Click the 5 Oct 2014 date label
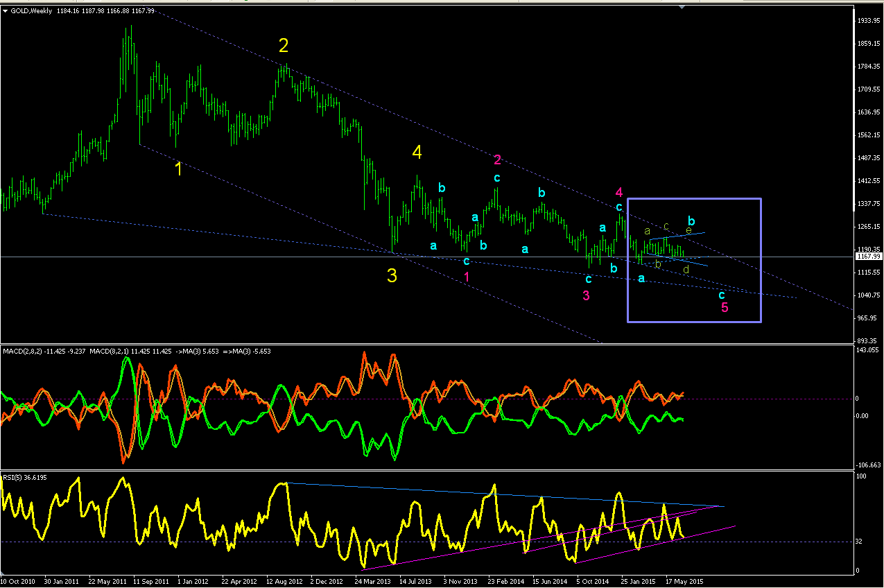 click(593, 582)
